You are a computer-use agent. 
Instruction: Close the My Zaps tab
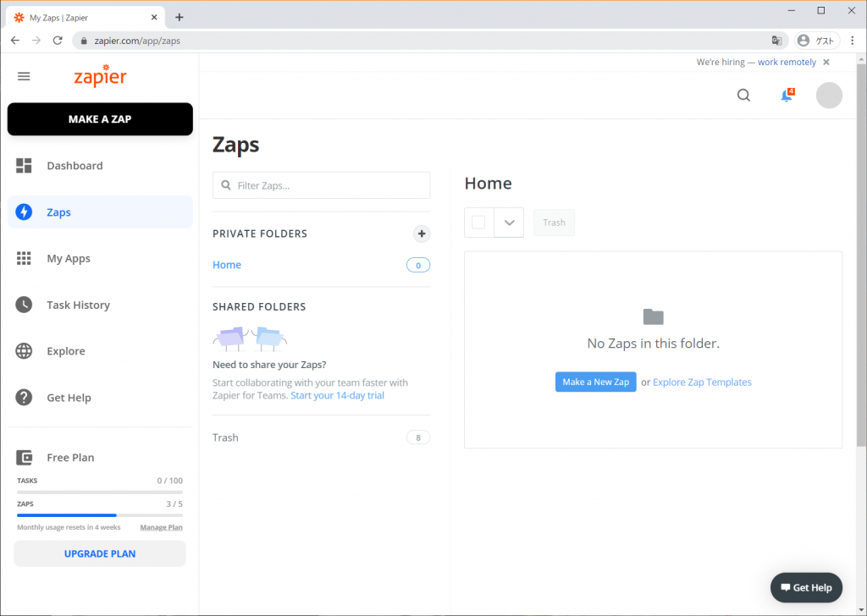click(154, 18)
